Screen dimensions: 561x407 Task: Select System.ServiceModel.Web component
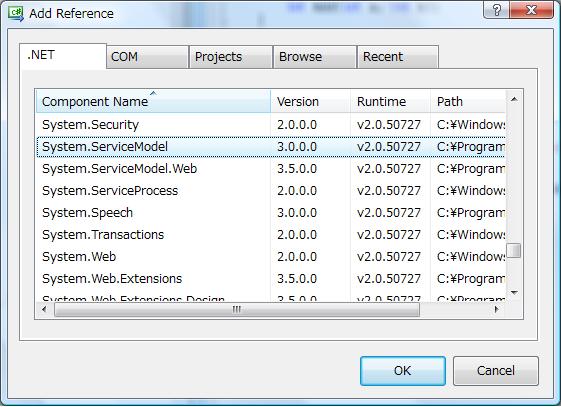coord(271,169)
